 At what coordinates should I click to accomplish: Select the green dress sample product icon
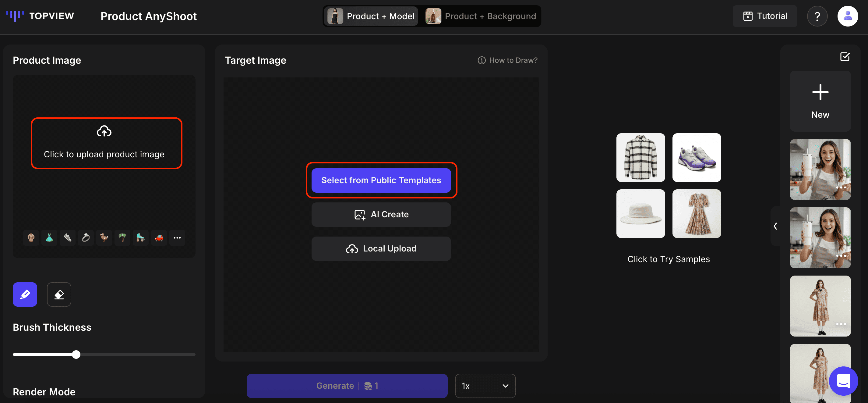click(x=49, y=237)
